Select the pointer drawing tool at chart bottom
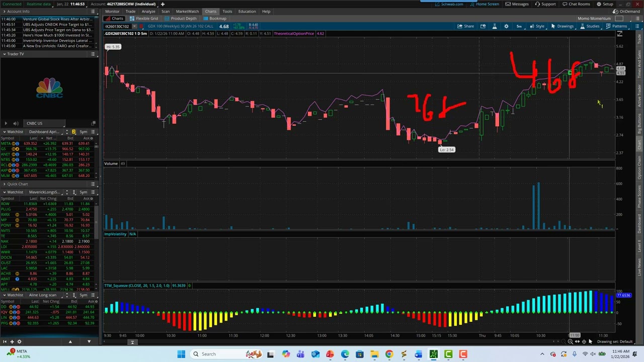Image resolution: width=644 pixels, height=362 pixels. tap(590, 342)
